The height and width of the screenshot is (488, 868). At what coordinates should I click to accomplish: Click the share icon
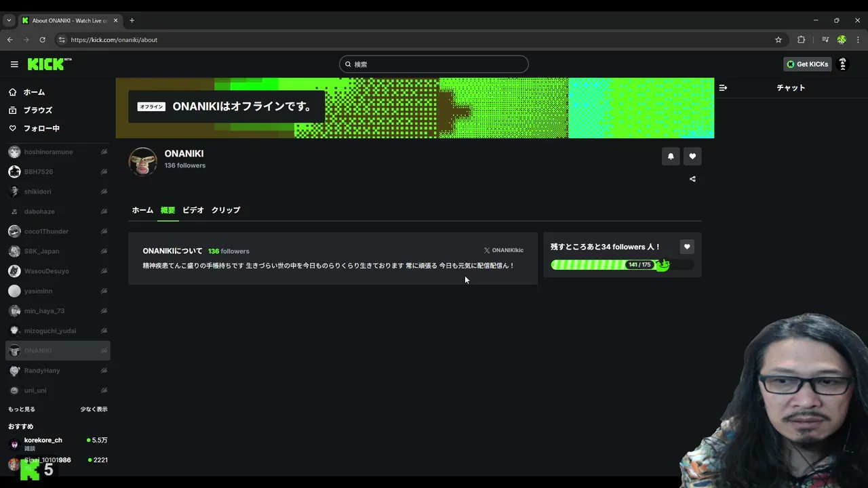click(x=692, y=180)
